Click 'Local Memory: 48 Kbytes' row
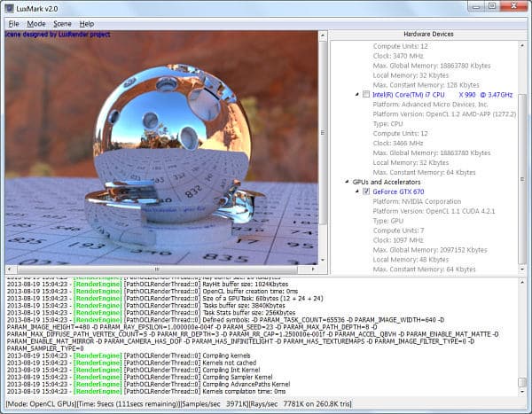This screenshot has width=532, height=414. (x=411, y=260)
